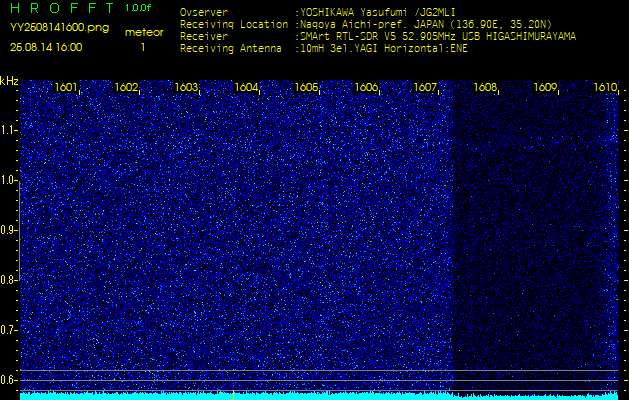The image size is (629, 400).
Task: Click the Ovserver name YOSHIKAWA Yasufumi /JG2MLI
Action: [377, 12]
